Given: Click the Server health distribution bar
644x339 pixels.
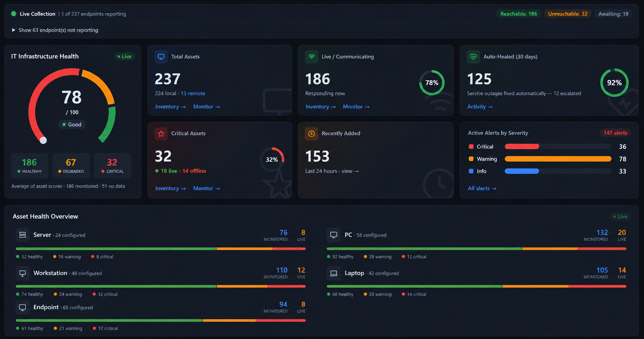Looking at the screenshot, I should [x=161, y=248].
